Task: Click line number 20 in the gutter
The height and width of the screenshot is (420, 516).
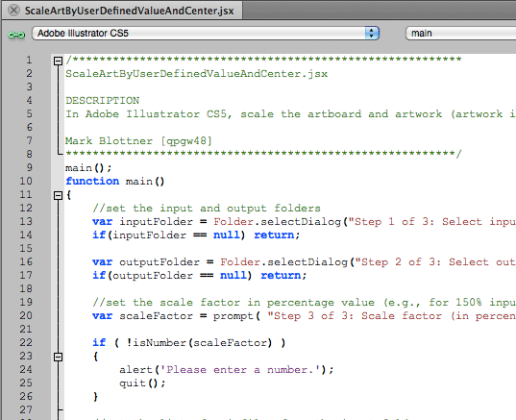Action: 26,315
